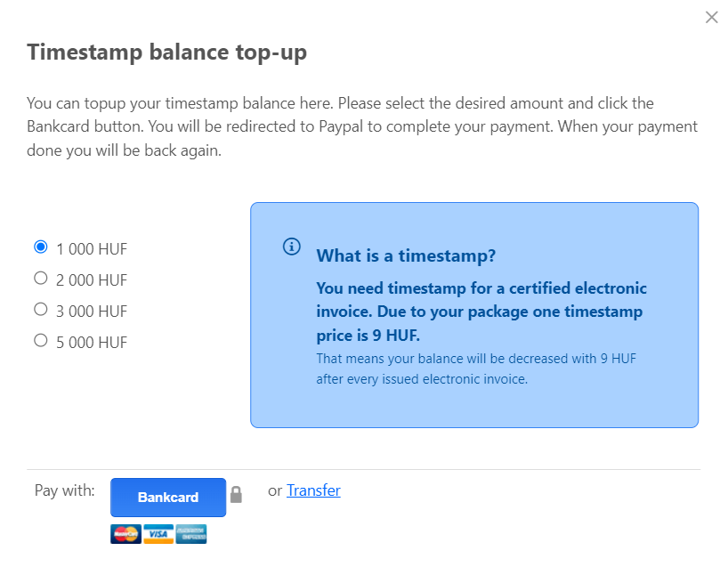Viewport: 728px width, 575px height.
Task: Click the padlock icon beside the Bankcard button
Action: pos(236,498)
